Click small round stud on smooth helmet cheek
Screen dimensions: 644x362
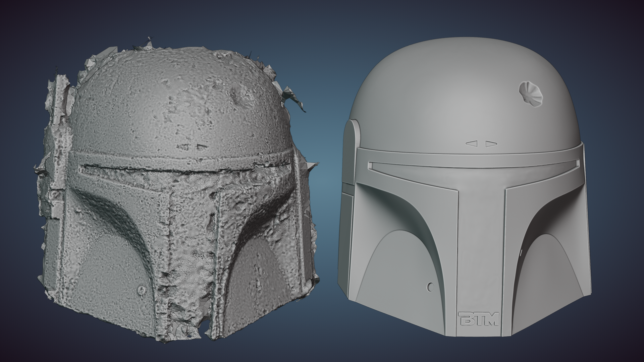(x=431, y=287)
